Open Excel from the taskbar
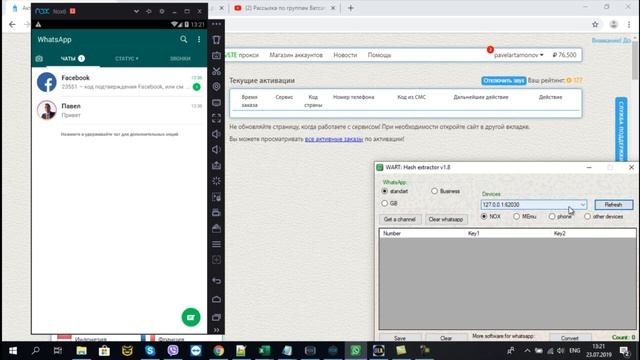The image size is (640, 360). click(x=264, y=351)
